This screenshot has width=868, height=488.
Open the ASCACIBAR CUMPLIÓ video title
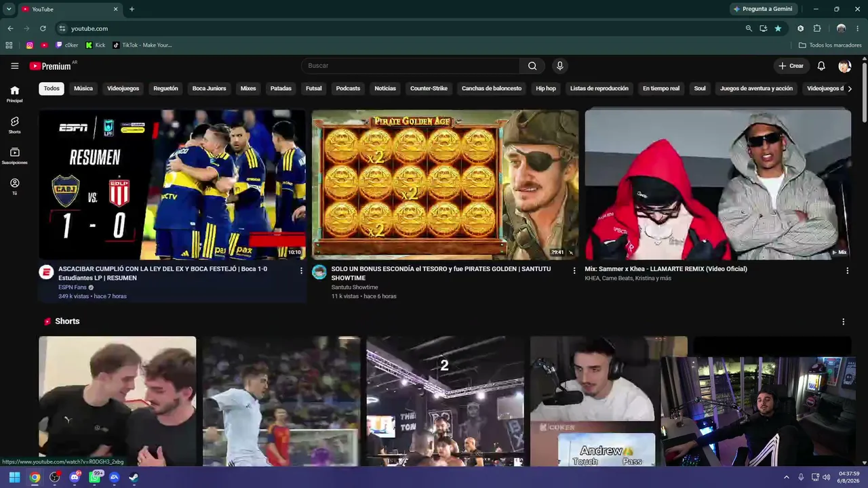coord(163,273)
